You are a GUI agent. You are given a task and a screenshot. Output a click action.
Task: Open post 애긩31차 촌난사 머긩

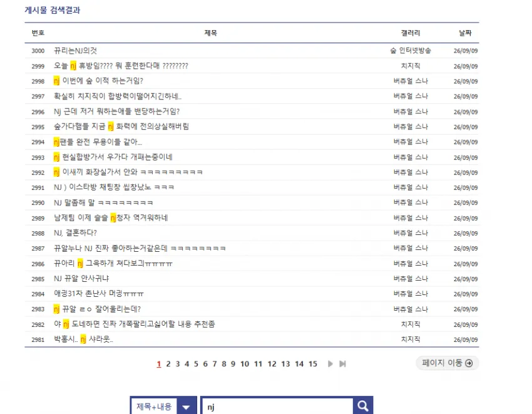coord(99,294)
